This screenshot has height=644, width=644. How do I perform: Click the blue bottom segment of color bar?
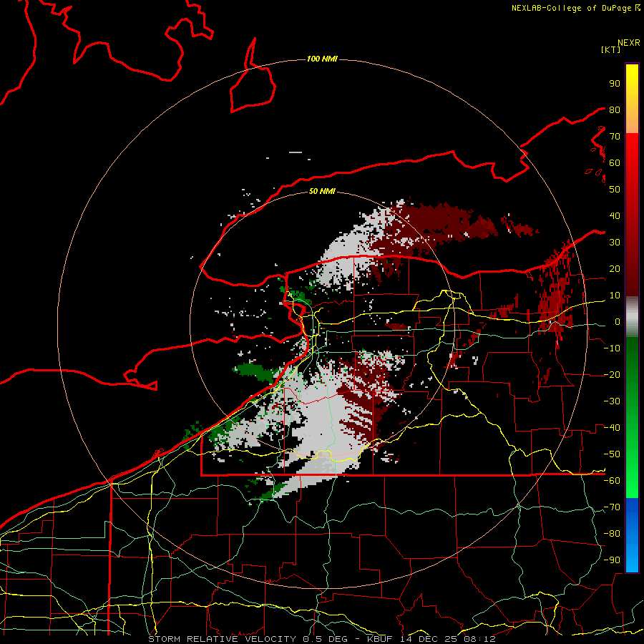point(632,535)
